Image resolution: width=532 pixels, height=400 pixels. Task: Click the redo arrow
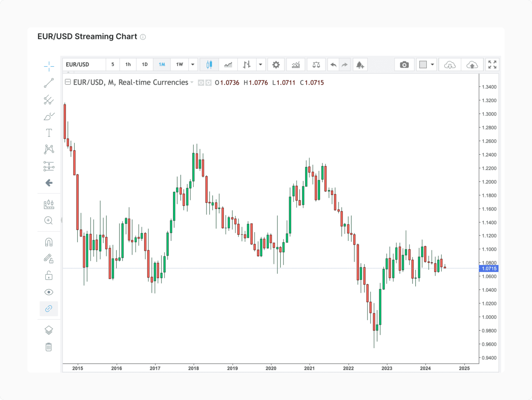(x=345, y=64)
